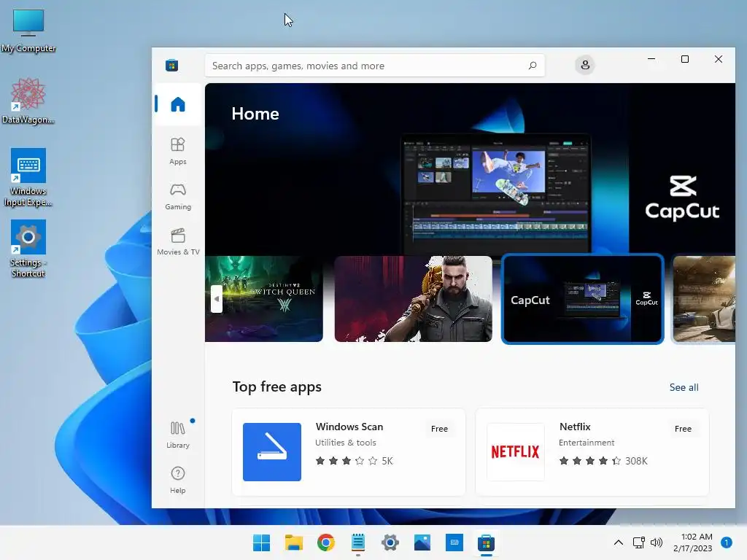747x560 pixels.
Task: Open the Movies & TV section
Action: (x=178, y=241)
